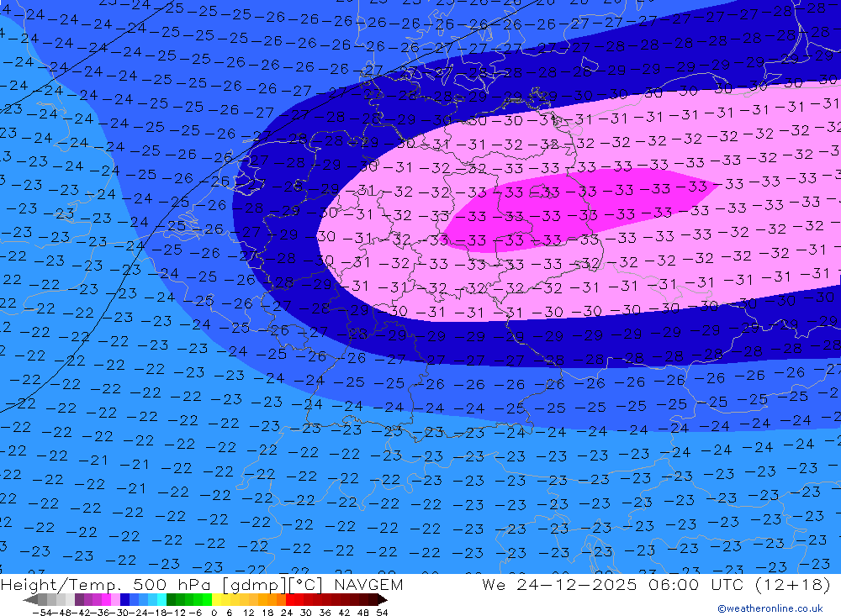Click the dark navy blue legend swatch
Viewport: 841px width, 616px height.
tap(124, 599)
